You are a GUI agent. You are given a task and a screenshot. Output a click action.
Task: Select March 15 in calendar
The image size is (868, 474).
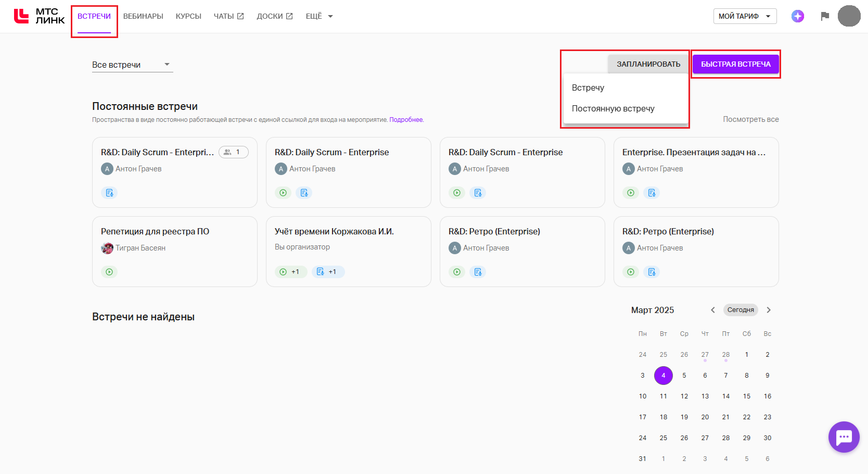pos(747,396)
